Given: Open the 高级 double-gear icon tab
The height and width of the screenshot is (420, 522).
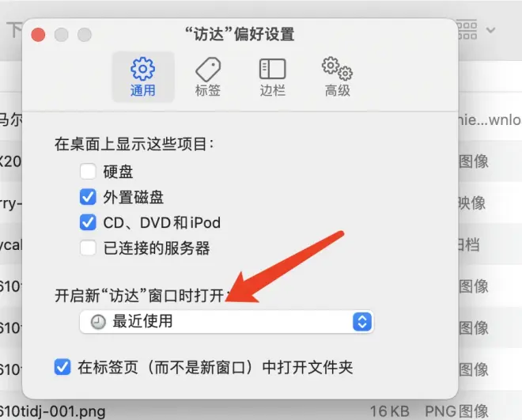Looking at the screenshot, I should (x=337, y=77).
